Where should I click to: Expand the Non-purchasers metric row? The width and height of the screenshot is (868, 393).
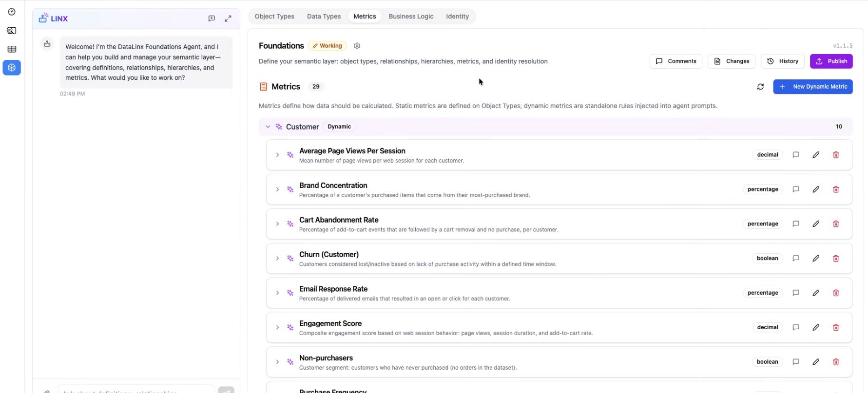click(x=277, y=362)
